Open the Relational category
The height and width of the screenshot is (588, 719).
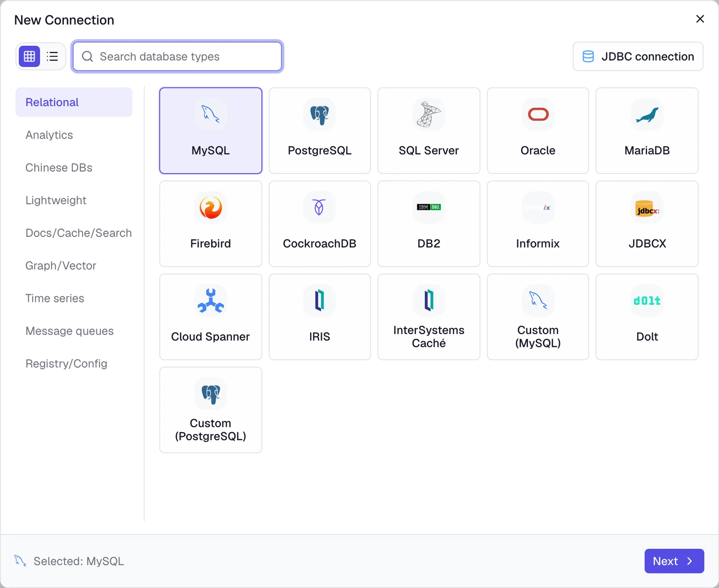[74, 102]
